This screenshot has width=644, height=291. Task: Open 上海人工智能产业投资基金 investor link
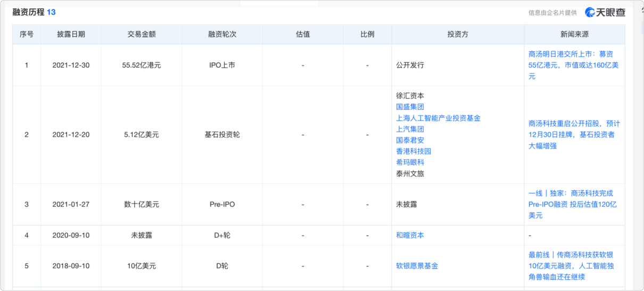[x=438, y=118]
